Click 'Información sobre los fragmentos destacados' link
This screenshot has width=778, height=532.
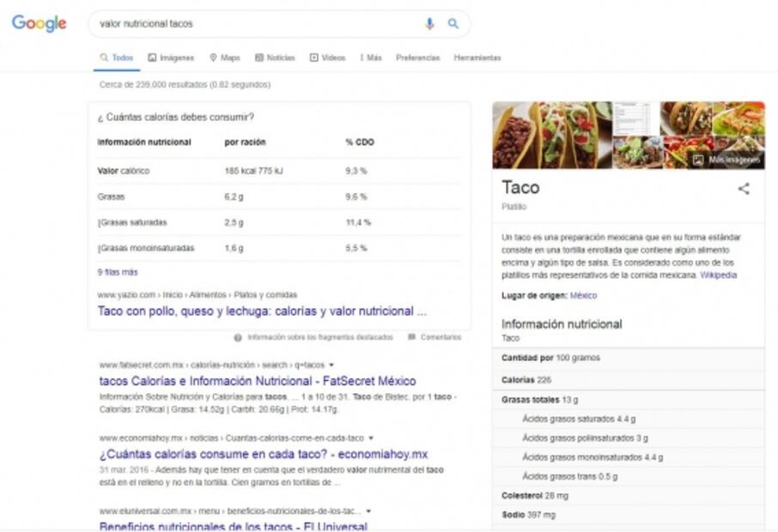click(x=320, y=337)
